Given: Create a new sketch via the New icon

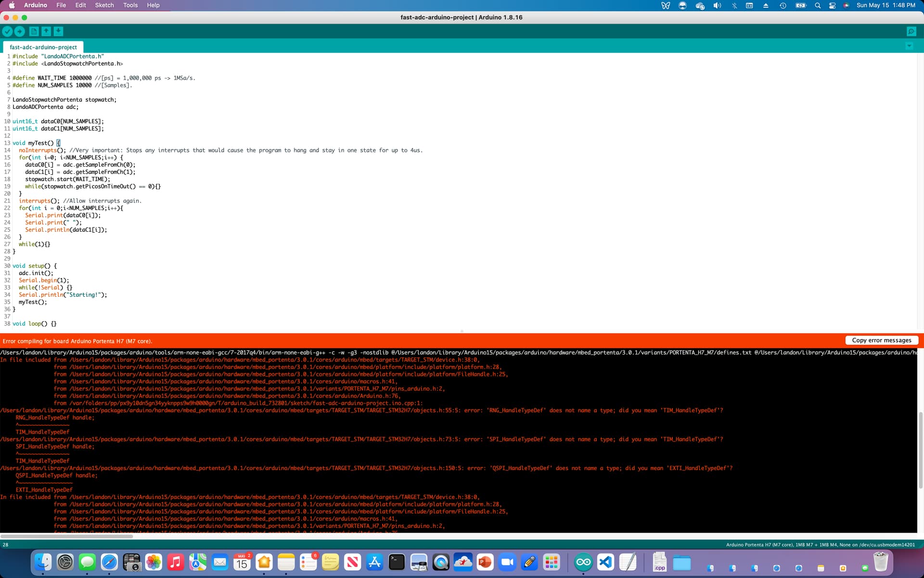Looking at the screenshot, I should pyautogui.click(x=34, y=31).
